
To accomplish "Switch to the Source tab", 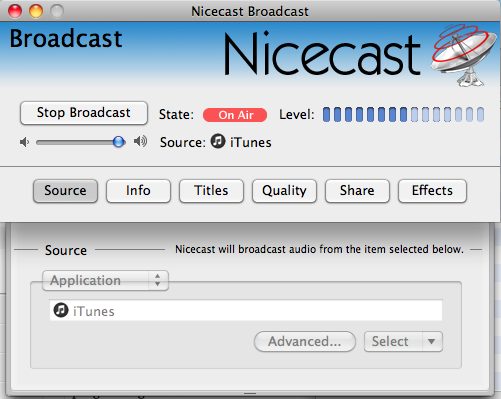I will [x=65, y=191].
